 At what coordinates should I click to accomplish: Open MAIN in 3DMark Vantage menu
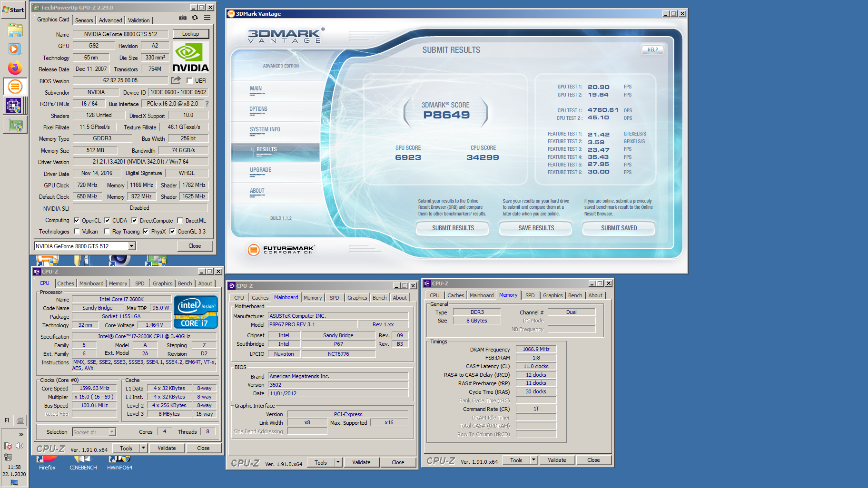point(256,88)
